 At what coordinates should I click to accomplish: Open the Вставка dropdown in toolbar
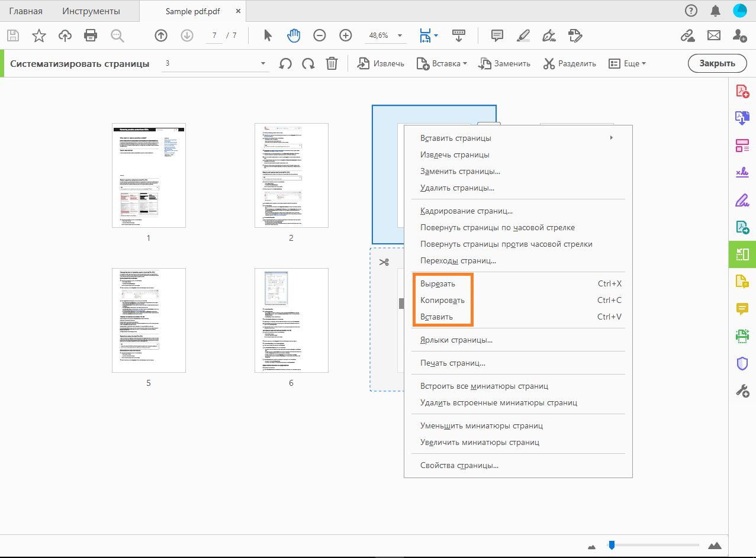[442, 63]
